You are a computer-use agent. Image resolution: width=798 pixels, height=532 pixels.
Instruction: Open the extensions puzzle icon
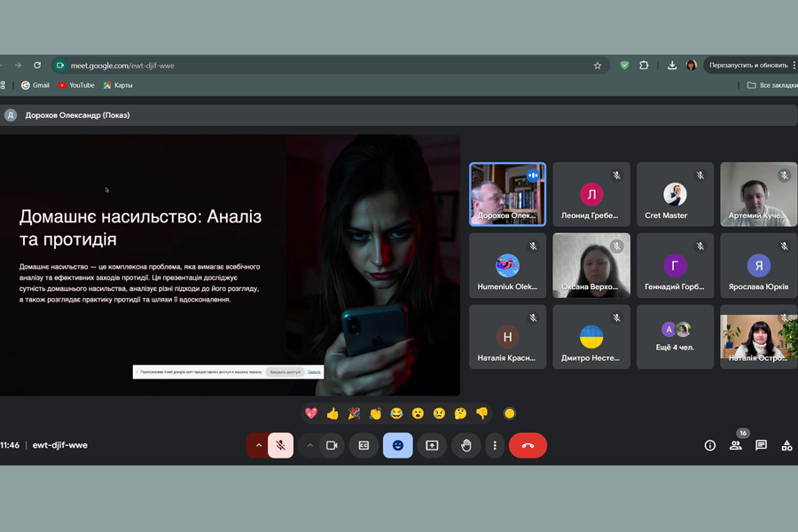pos(644,65)
